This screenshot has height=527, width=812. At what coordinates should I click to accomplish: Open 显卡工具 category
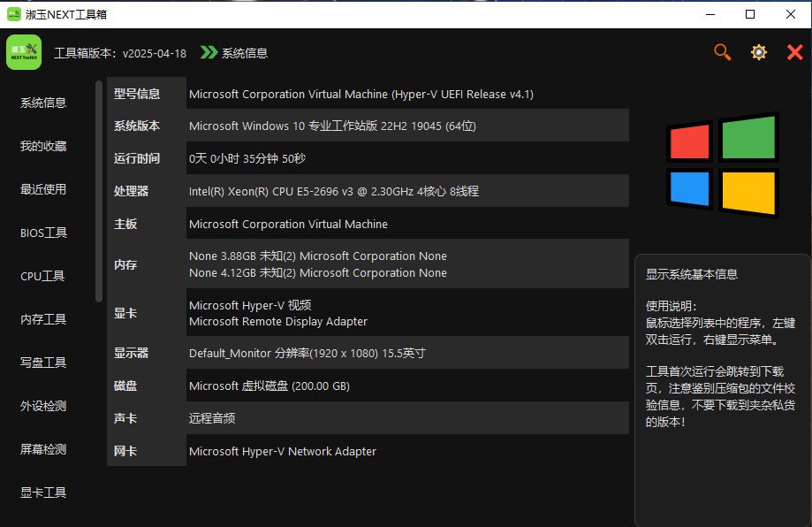pyautogui.click(x=43, y=493)
